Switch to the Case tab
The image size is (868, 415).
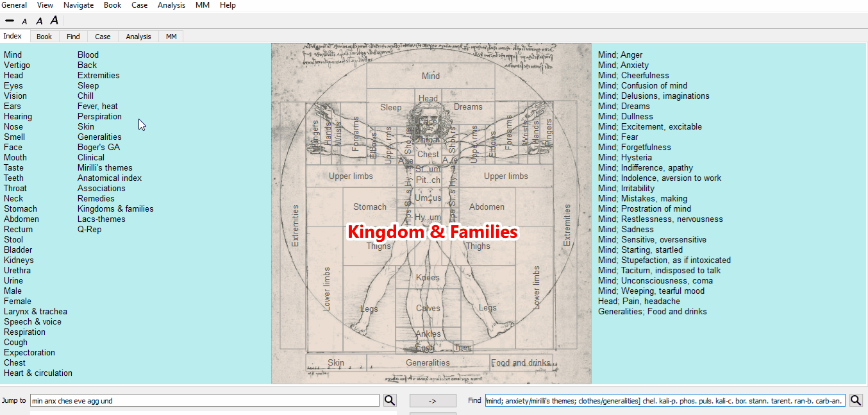[x=103, y=37]
